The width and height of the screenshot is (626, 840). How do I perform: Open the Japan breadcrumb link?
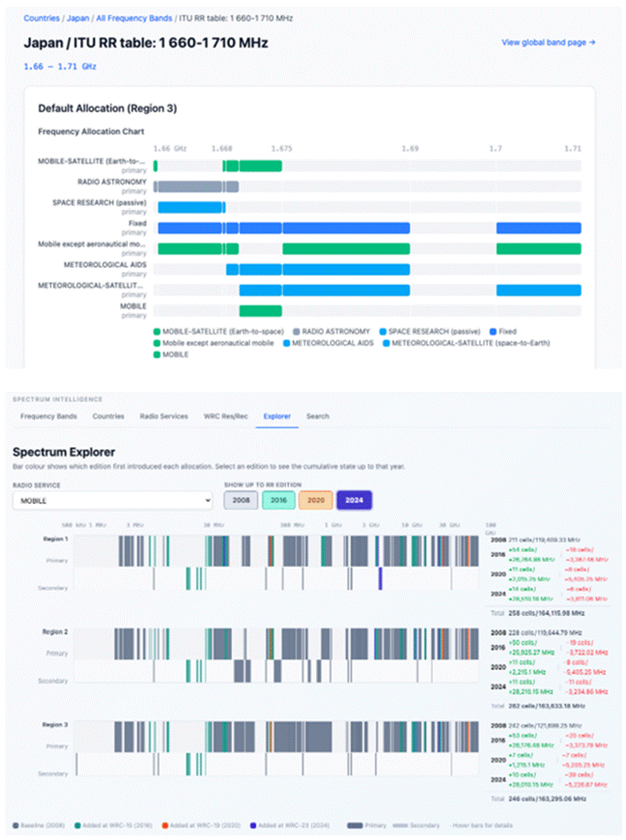pos(78,18)
